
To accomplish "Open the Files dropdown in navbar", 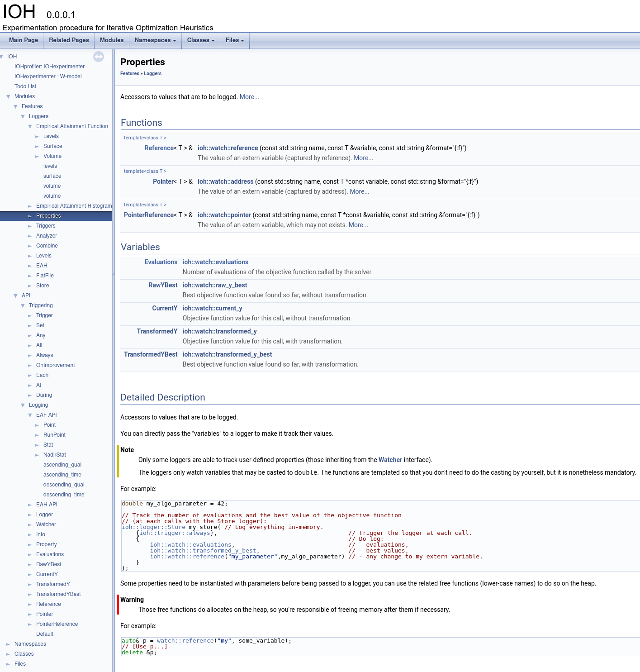I will click(235, 40).
